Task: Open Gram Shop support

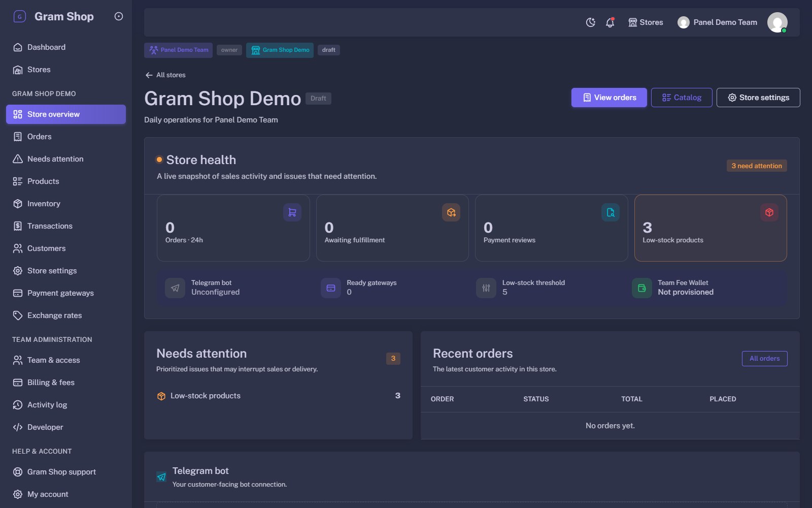Action: (66, 472)
